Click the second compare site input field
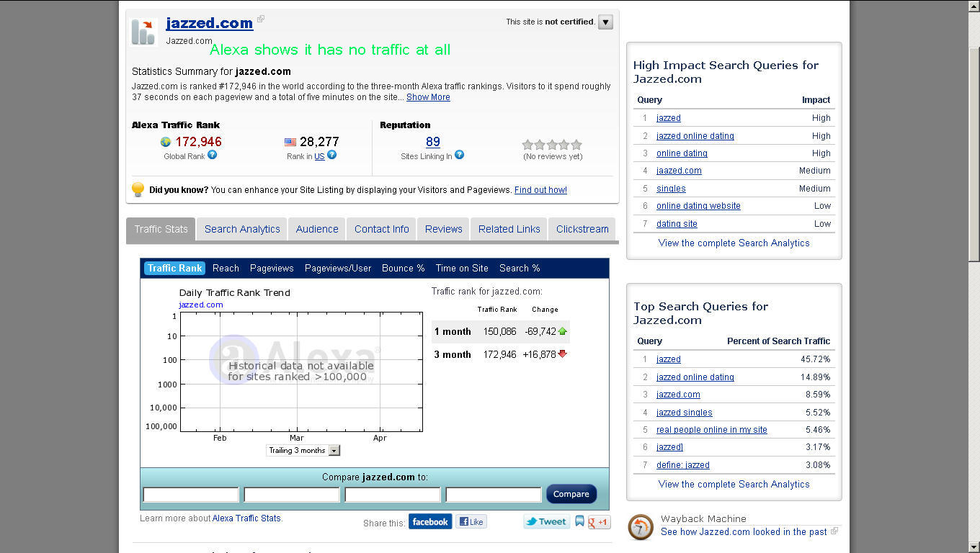The height and width of the screenshot is (553, 980). point(292,495)
